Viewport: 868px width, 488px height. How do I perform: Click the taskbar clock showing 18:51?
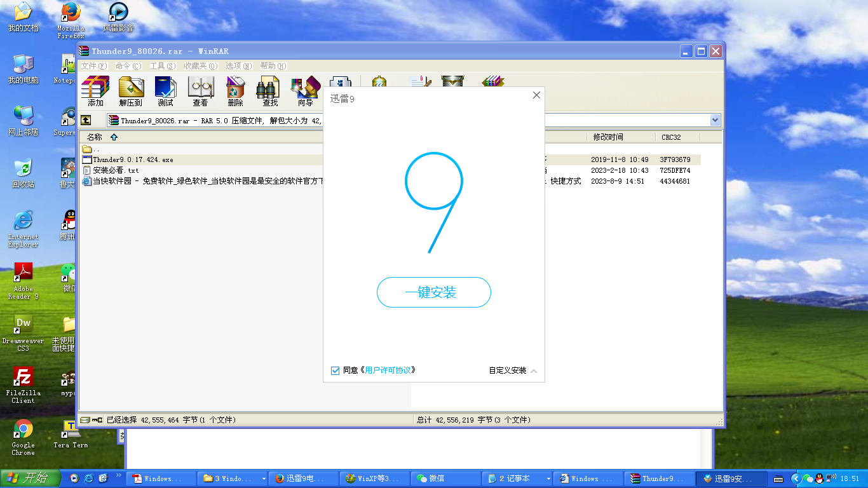[850, 478]
